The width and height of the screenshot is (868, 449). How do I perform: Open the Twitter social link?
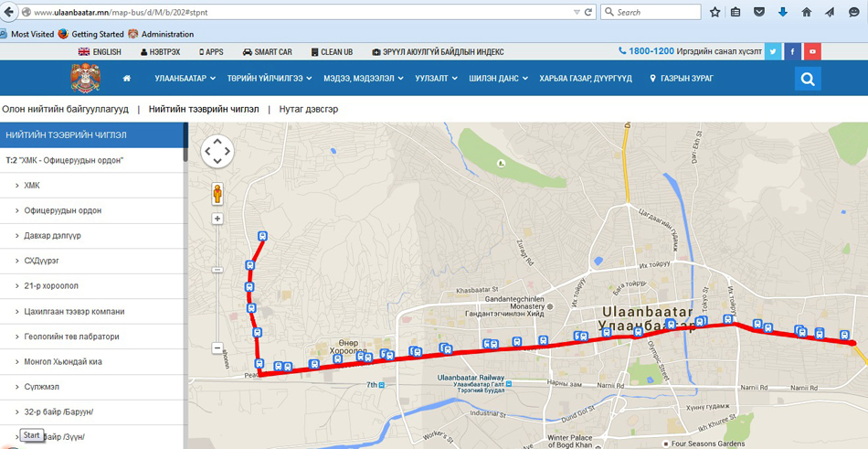(x=773, y=52)
